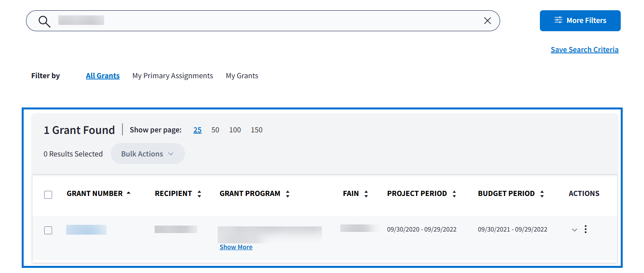
Task: Sort the Budget Period column
Action: click(x=542, y=194)
